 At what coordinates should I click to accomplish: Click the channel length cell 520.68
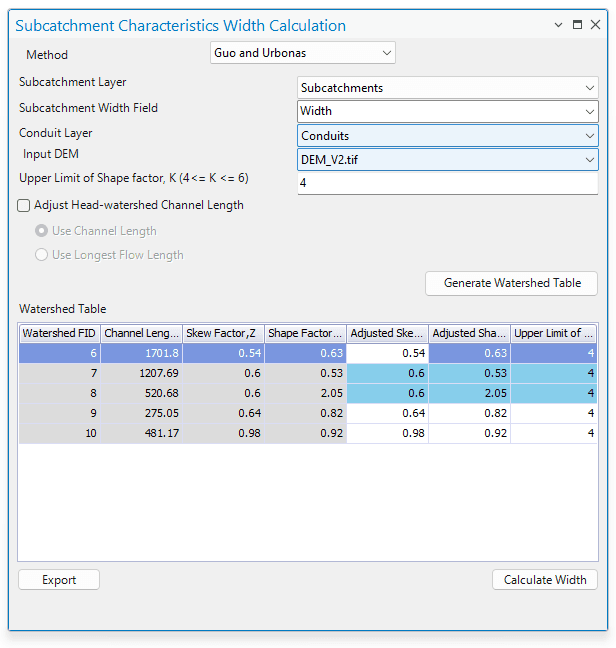(141, 393)
